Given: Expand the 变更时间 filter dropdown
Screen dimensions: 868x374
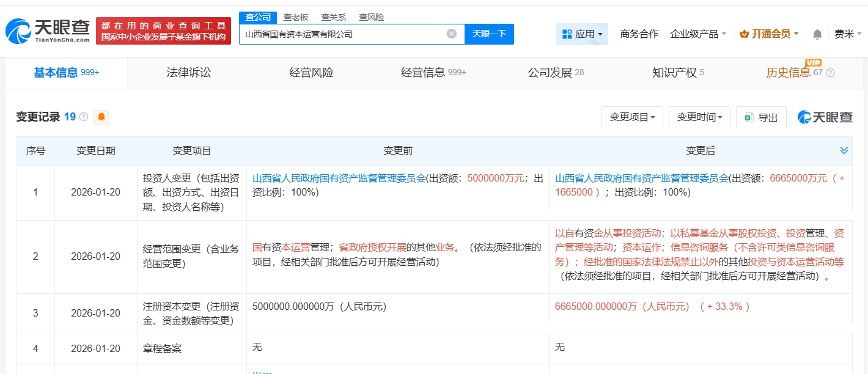Looking at the screenshot, I should (x=699, y=117).
